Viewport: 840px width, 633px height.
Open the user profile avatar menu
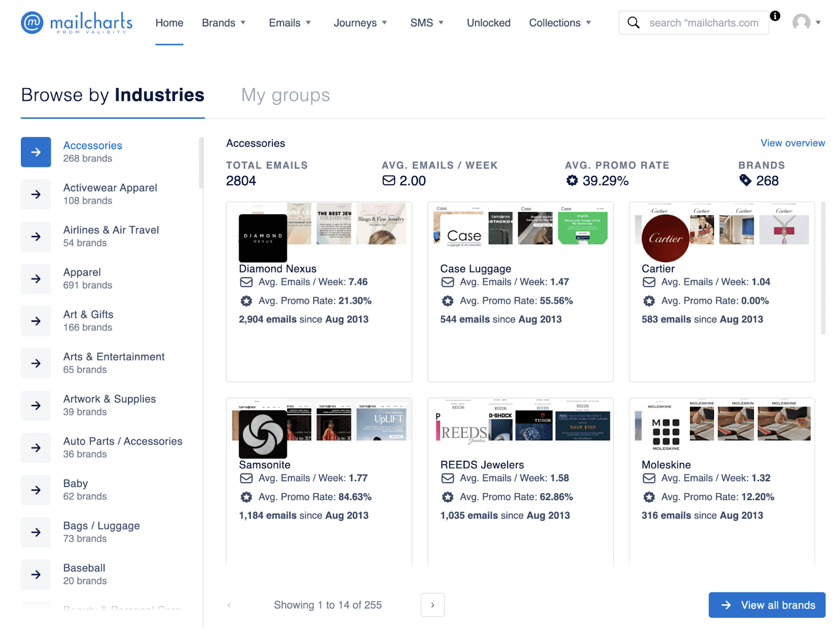point(802,23)
